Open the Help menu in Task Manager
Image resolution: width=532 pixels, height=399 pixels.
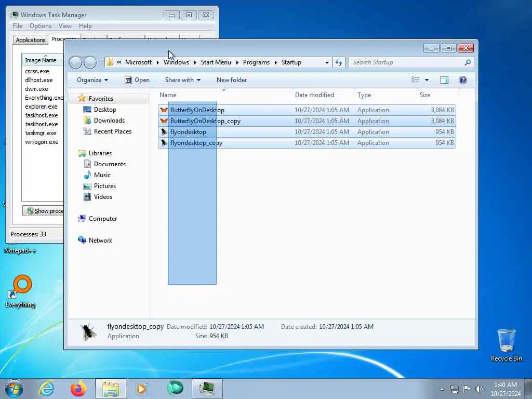(85, 26)
